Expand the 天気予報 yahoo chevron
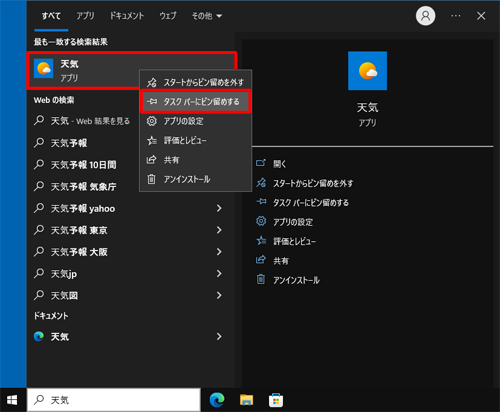 (x=219, y=208)
